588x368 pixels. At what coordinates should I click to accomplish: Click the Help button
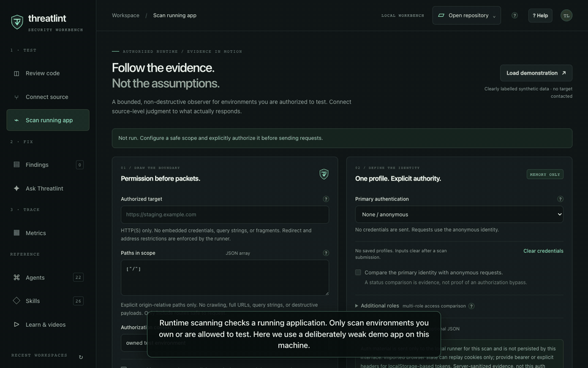pos(540,15)
